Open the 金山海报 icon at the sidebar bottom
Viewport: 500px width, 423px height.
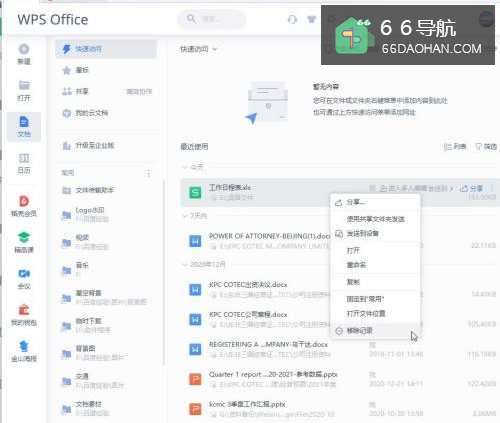point(24,346)
